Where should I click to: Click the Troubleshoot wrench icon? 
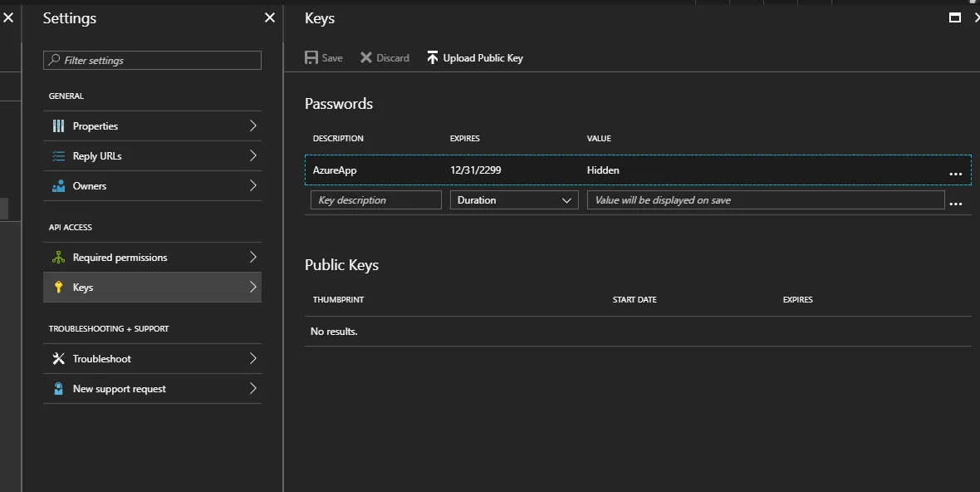[x=58, y=359]
